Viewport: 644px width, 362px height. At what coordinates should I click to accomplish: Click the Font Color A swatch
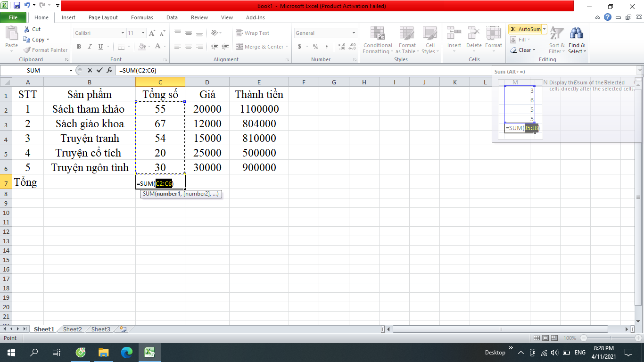[x=157, y=47]
